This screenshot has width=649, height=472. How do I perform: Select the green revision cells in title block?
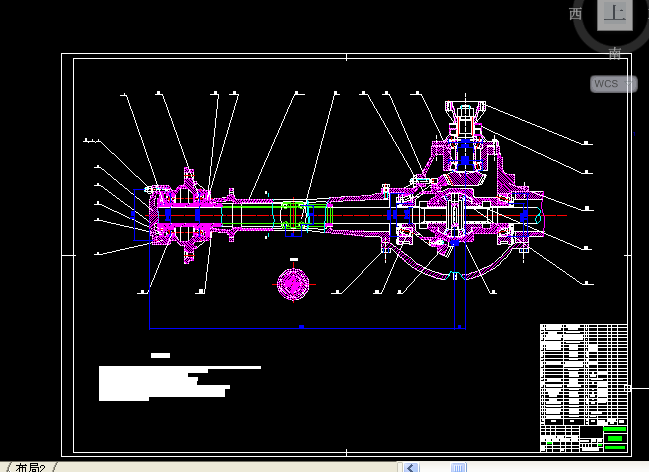click(x=615, y=438)
